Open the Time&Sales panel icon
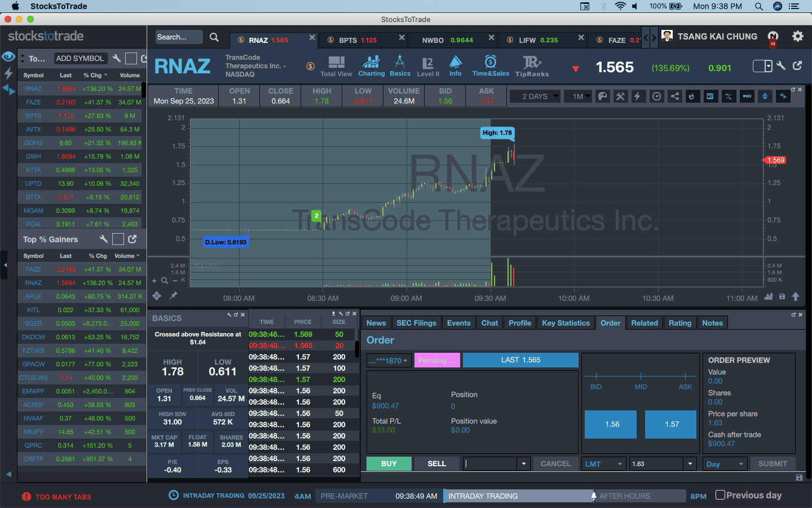 click(x=491, y=65)
